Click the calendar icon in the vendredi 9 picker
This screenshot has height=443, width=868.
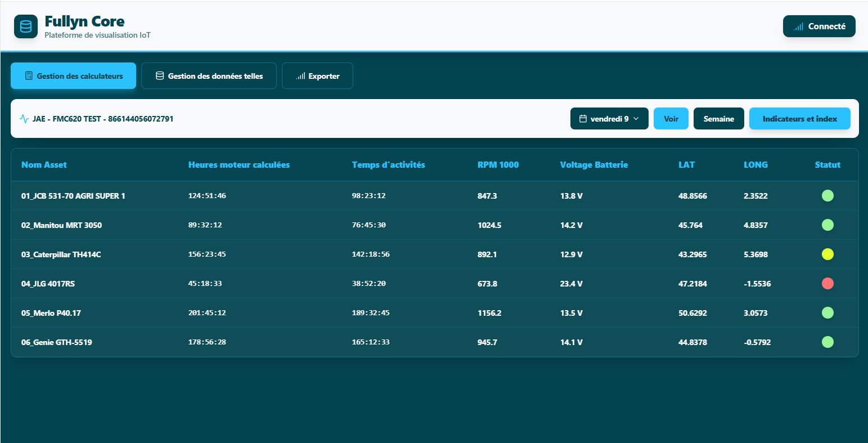tap(583, 119)
